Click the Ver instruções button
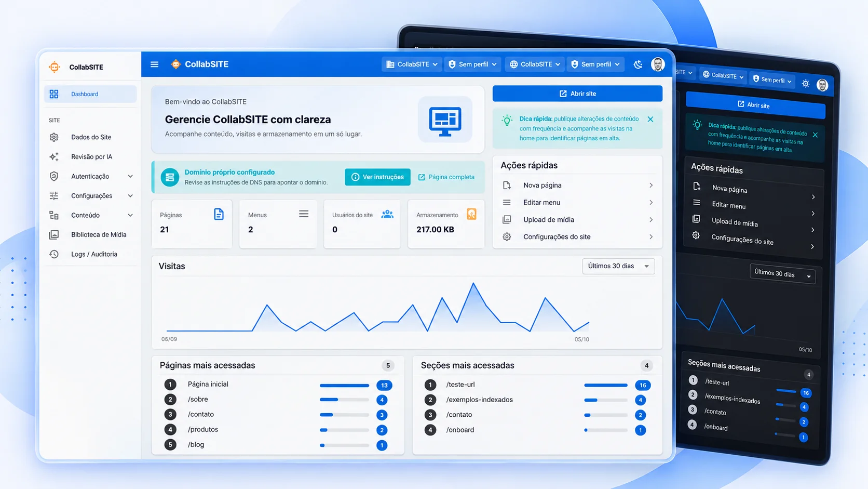Image resolution: width=868 pixels, height=489 pixels. [377, 177]
